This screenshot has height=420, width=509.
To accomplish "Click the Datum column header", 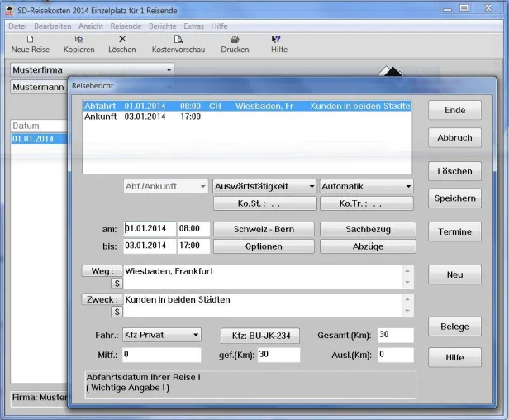I will pyautogui.click(x=39, y=126).
